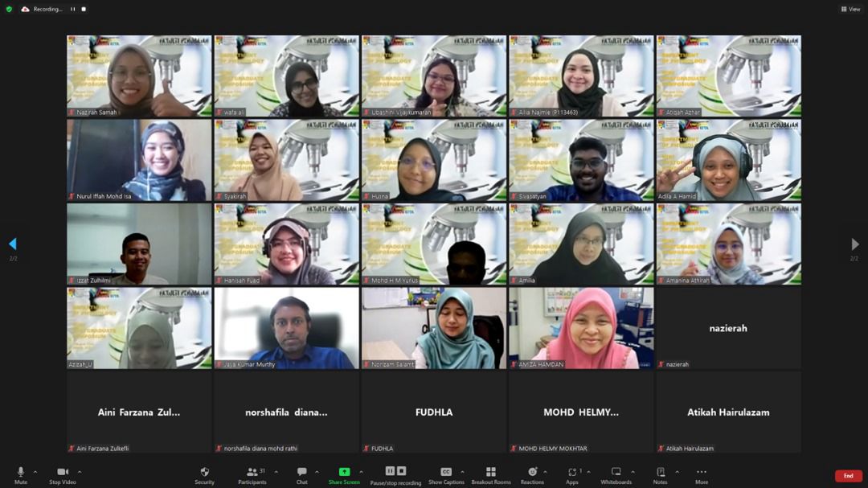Expand audio options arrow next to Mute
This screenshot has width=868, height=488.
coord(35,472)
